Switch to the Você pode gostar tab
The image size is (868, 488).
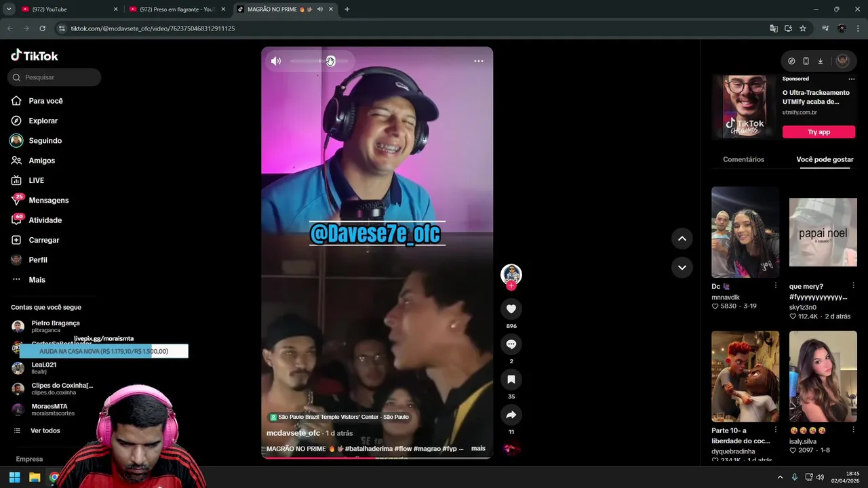tap(825, 159)
